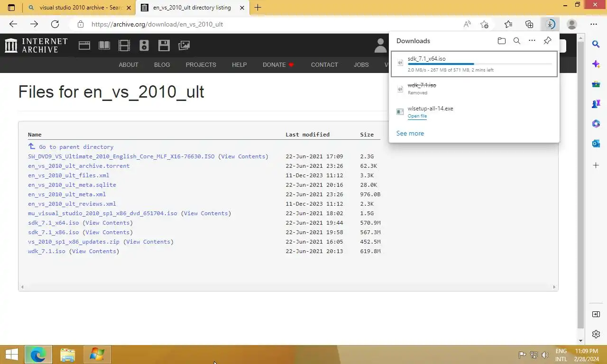Download SW_DVD9_VS_Ultimate_2010 ISO file link

tap(121, 156)
